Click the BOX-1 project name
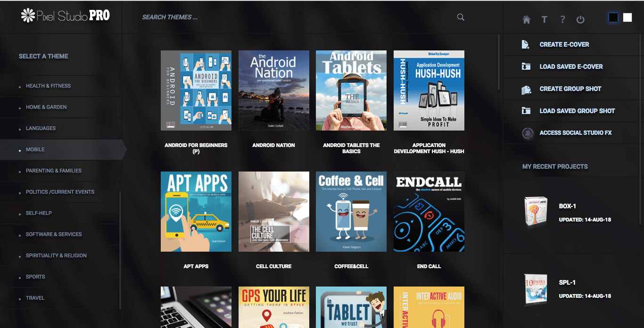Screen dimensions: 644x328 [568, 206]
